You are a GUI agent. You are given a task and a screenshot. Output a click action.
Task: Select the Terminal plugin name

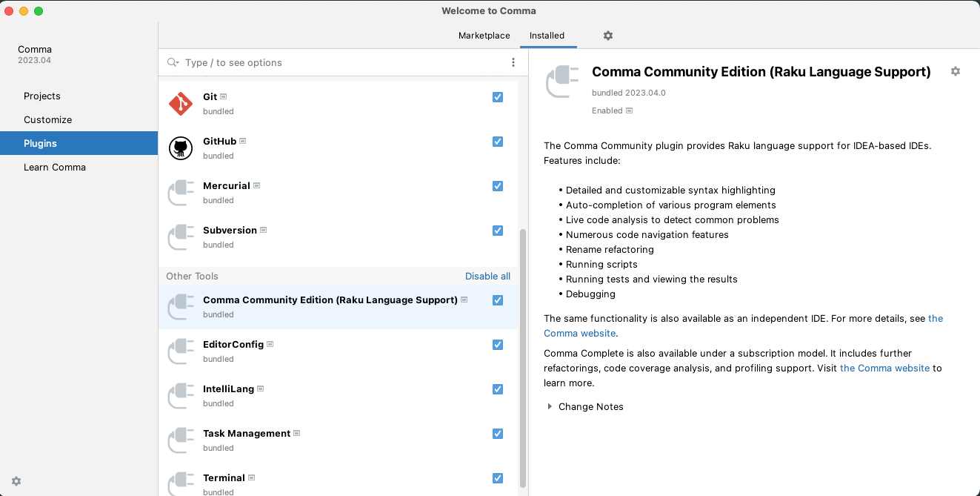224,478
